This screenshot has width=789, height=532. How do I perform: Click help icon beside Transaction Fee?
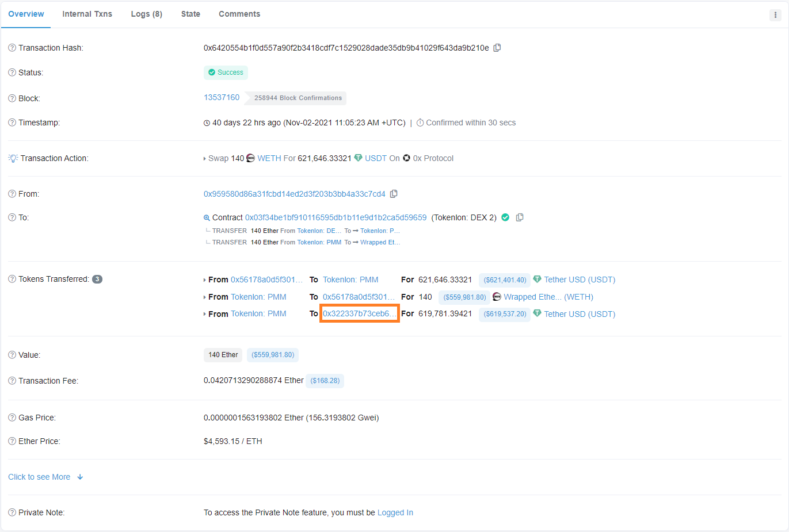click(x=12, y=381)
